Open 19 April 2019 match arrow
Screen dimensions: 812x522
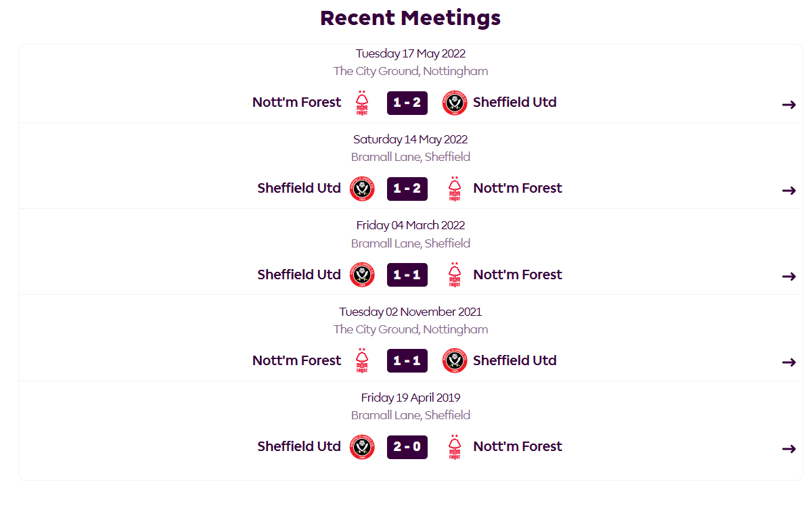click(788, 449)
